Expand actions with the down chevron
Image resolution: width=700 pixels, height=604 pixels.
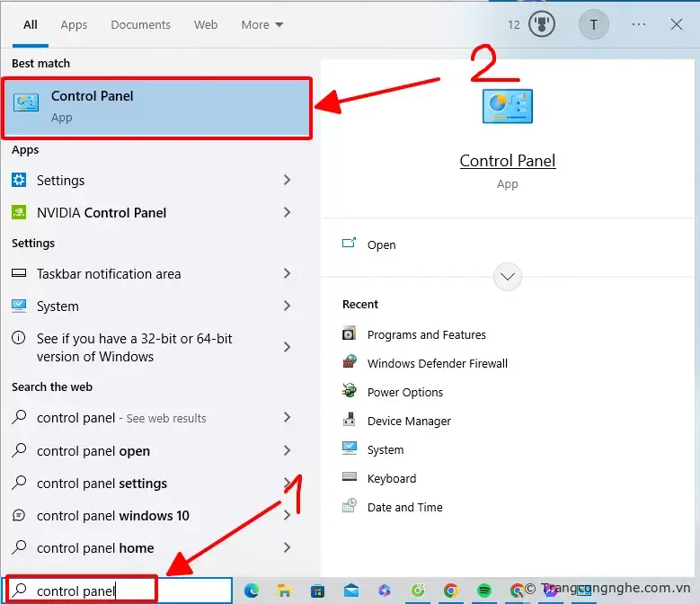click(508, 277)
